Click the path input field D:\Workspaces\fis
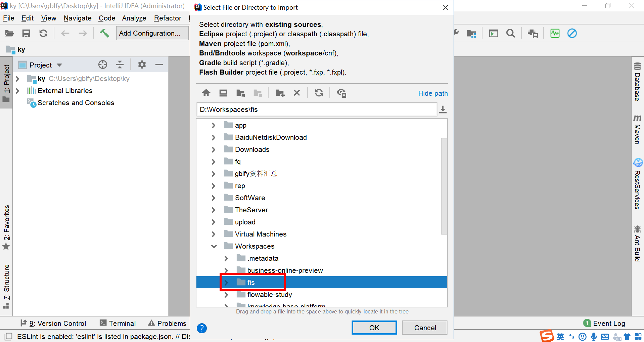Screen dimensions: 644x342 pos(317,110)
